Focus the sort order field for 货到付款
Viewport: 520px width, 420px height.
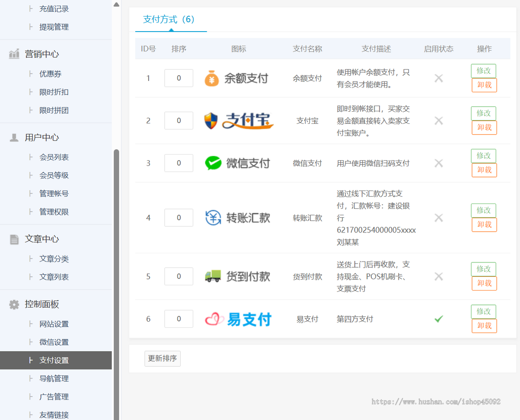pyautogui.click(x=179, y=276)
